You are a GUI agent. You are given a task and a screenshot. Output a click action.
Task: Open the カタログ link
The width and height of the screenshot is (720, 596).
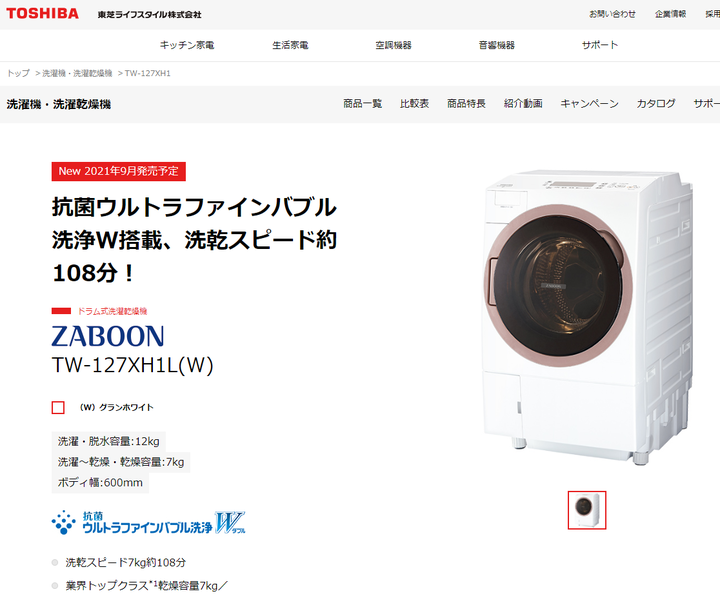click(x=656, y=104)
